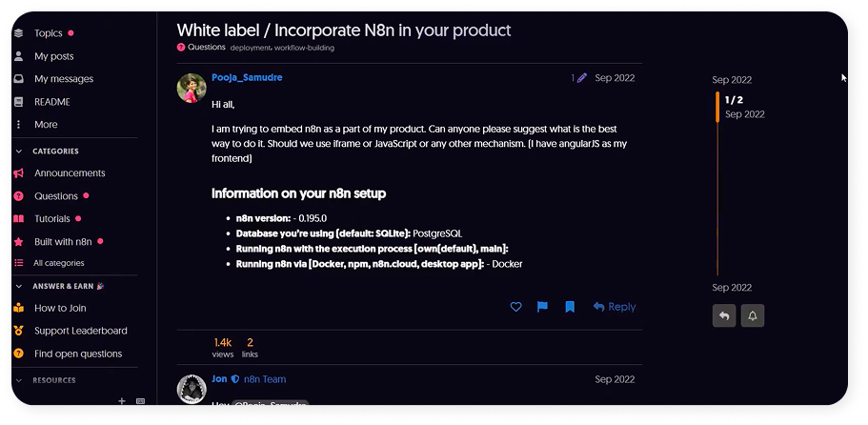Open the README sidebar link
This screenshot has width=868, height=425.
point(52,102)
